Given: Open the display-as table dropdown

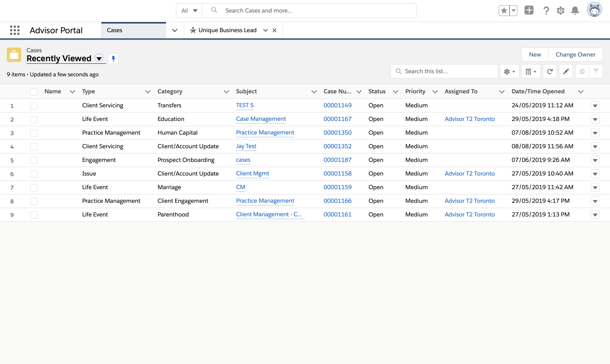Looking at the screenshot, I should (531, 71).
